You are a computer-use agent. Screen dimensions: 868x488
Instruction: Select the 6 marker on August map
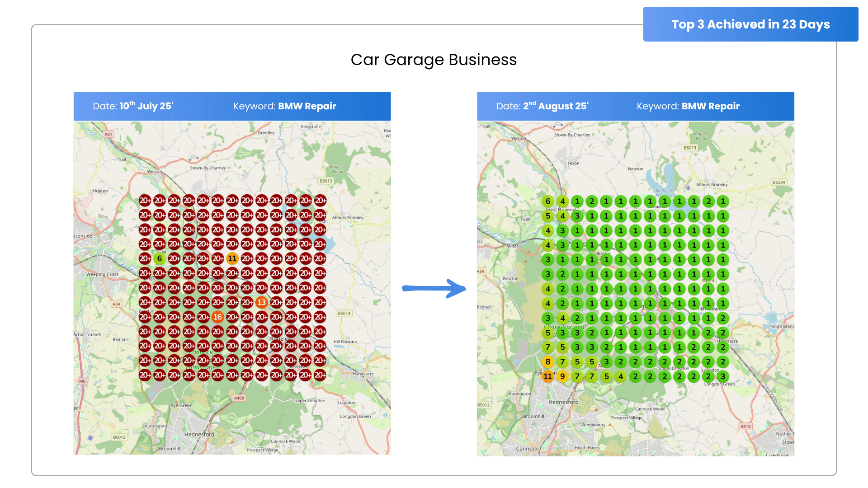click(x=547, y=201)
